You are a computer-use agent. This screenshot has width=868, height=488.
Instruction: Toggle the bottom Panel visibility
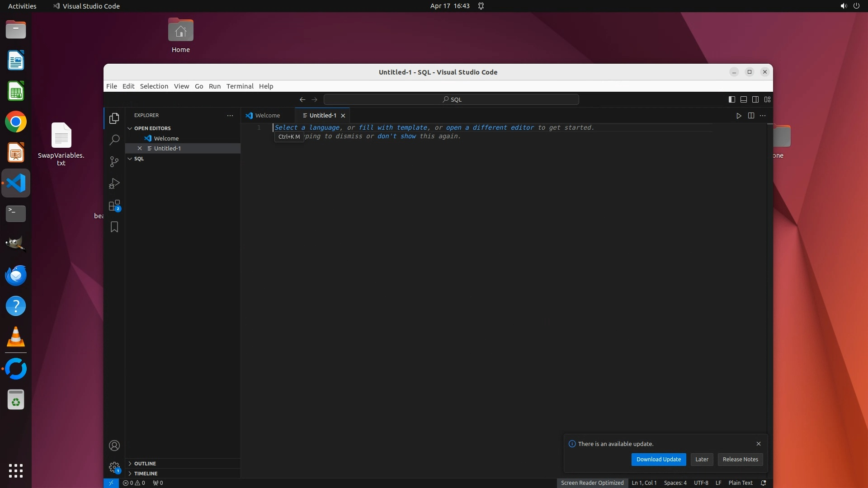(x=744, y=99)
